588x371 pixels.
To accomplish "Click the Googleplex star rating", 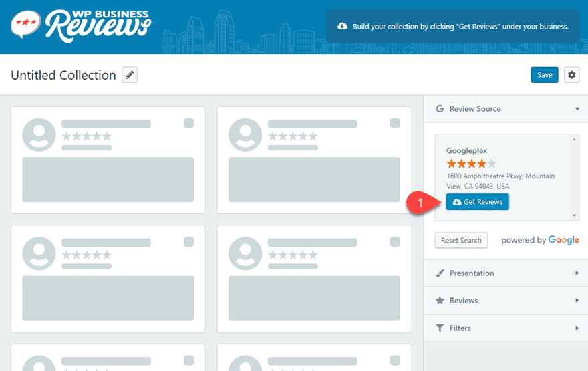I will pos(471,164).
